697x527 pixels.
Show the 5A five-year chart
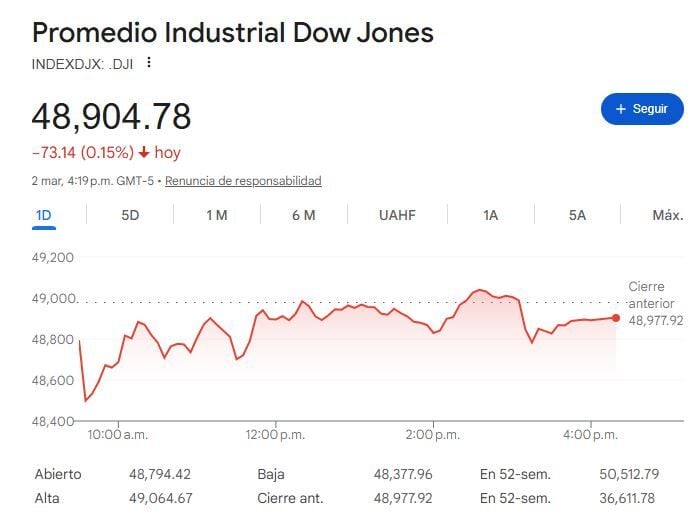[x=577, y=215]
